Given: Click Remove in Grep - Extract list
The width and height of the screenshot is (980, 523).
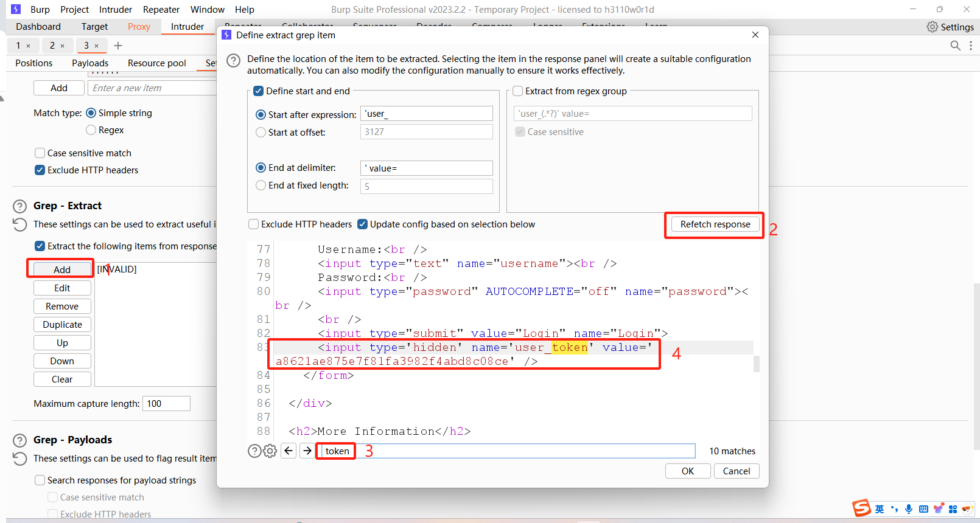Looking at the screenshot, I should point(62,307).
